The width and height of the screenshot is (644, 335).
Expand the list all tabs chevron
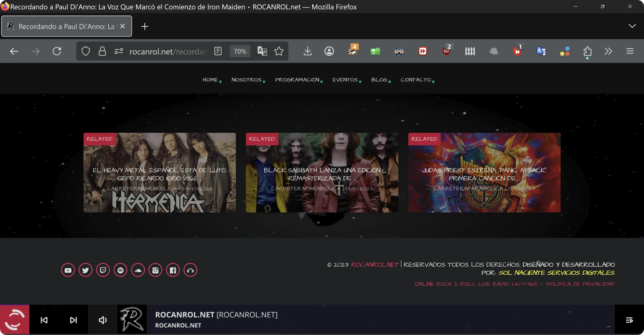[632, 26]
